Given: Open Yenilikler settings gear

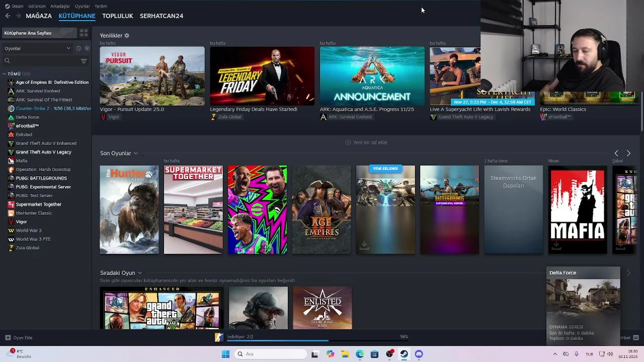Looking at the screenshot, I should [x=127, y=36].
